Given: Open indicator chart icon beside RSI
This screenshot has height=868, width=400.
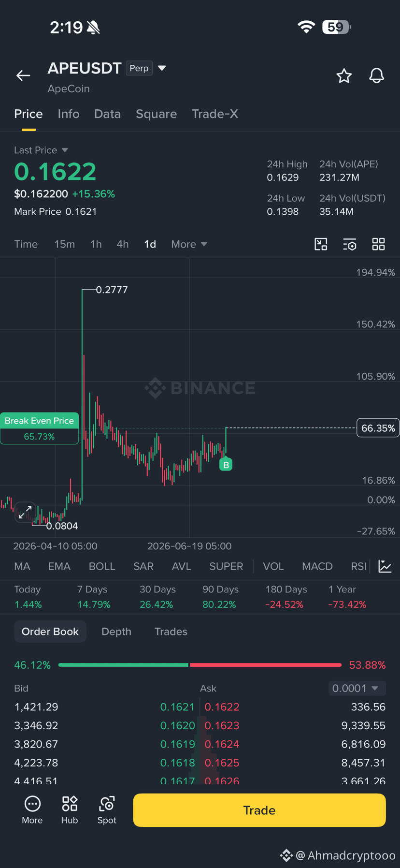Looking at the screenshot, I should (x=385, y=566).
